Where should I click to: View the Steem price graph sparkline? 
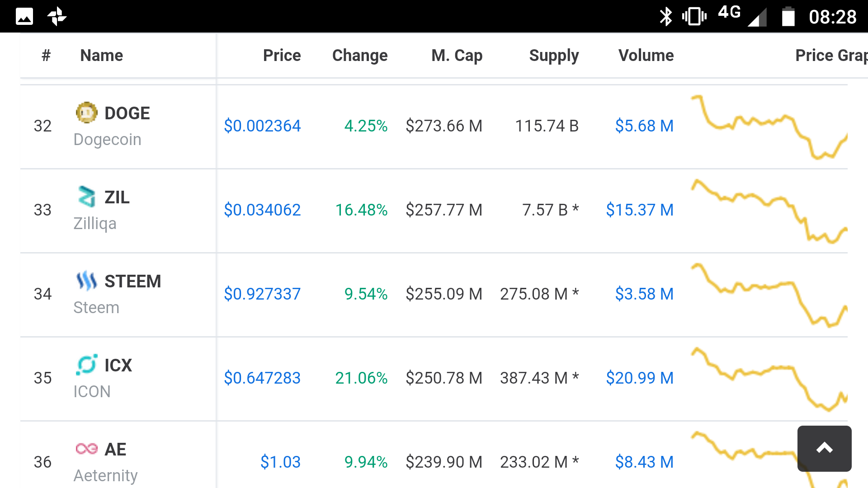[x=769, y=295]
